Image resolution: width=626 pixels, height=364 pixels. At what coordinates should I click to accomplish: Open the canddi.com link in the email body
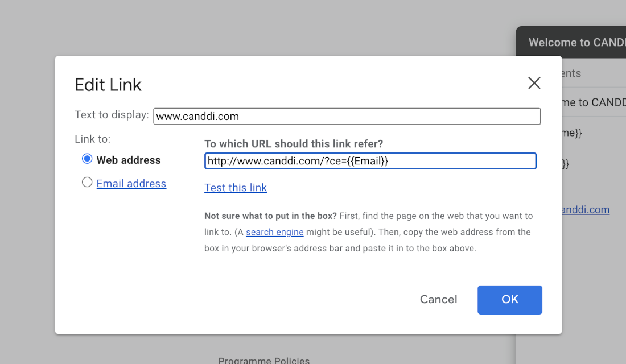(x=586, y=209)
